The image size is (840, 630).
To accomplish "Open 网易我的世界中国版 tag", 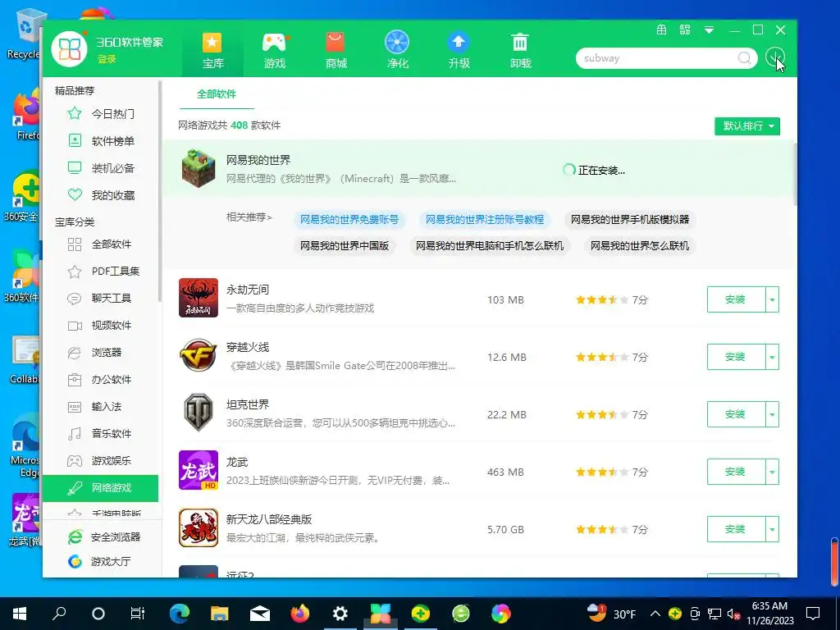I will click(x=345, y=246).
